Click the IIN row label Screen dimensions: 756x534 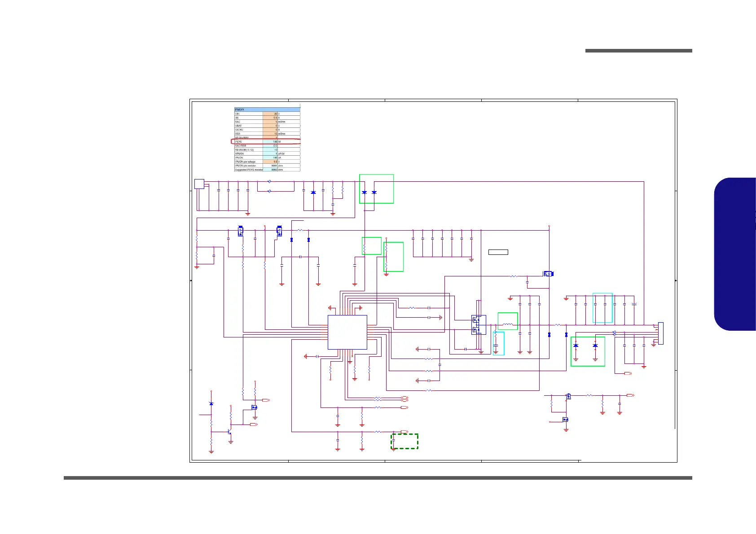tap(249, 118)
